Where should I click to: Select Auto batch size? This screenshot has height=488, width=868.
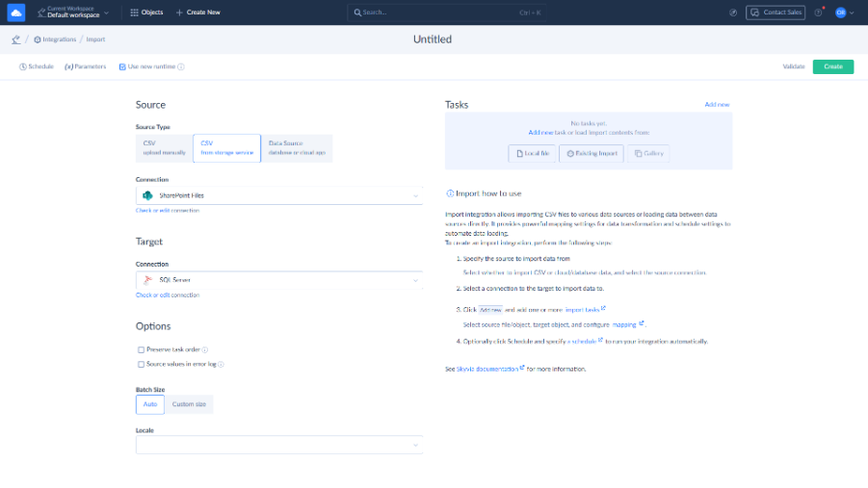pyautogui.click(x=150, y=404)
